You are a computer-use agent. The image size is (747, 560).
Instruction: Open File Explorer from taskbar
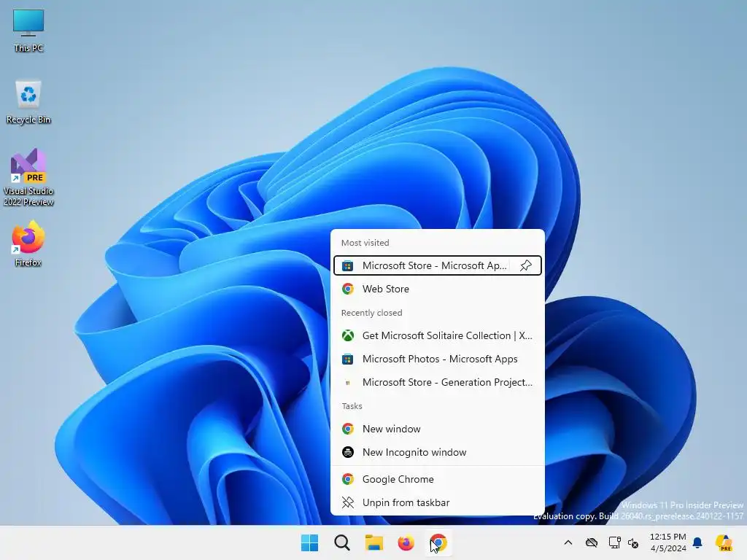pyautogui.click(x=374, y=542)
